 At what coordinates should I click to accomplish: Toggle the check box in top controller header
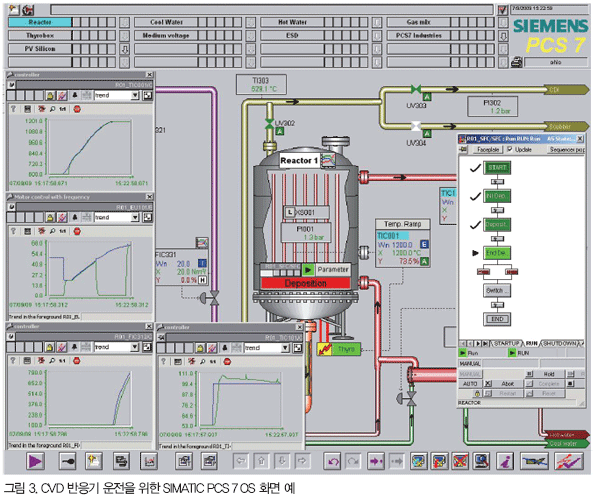tap(11, 85)
